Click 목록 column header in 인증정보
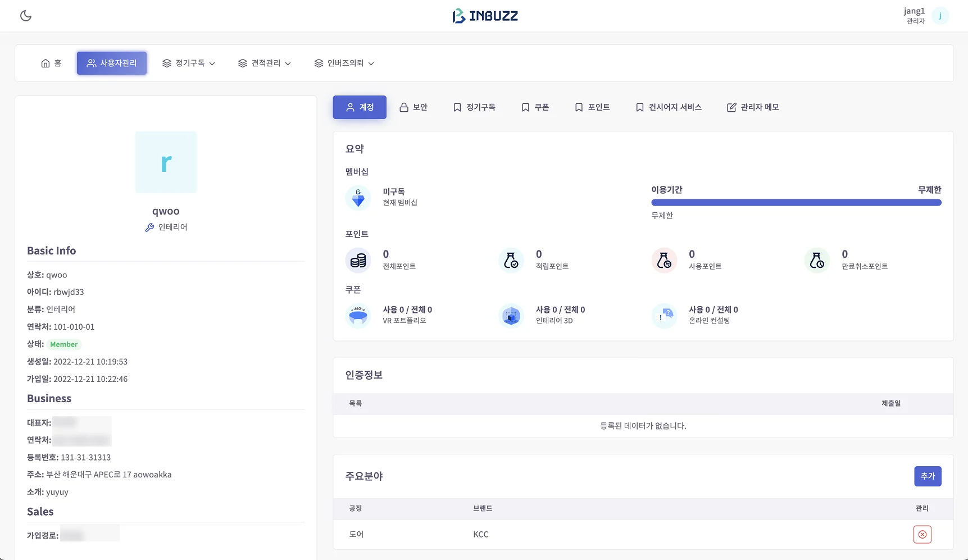The height and width of the screenshot is (560, 968). click(x=356, y=403)
